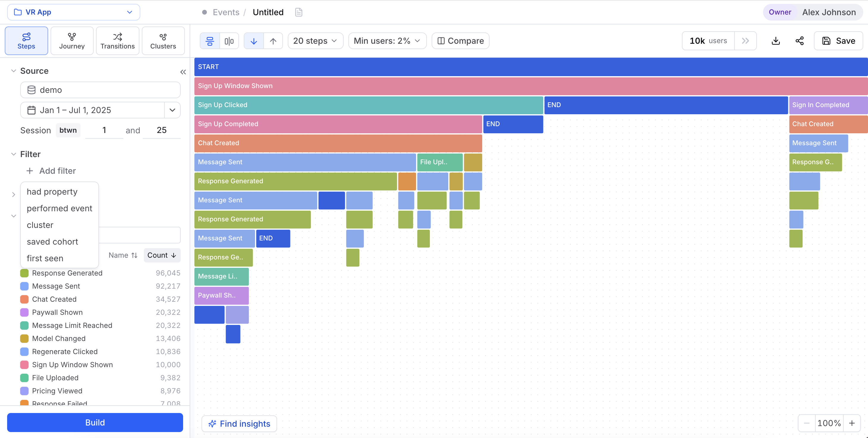Zoom out with the minus icon
Image resolution: width=868 pixels, height=438 pixels.
[x=807, y=423]
